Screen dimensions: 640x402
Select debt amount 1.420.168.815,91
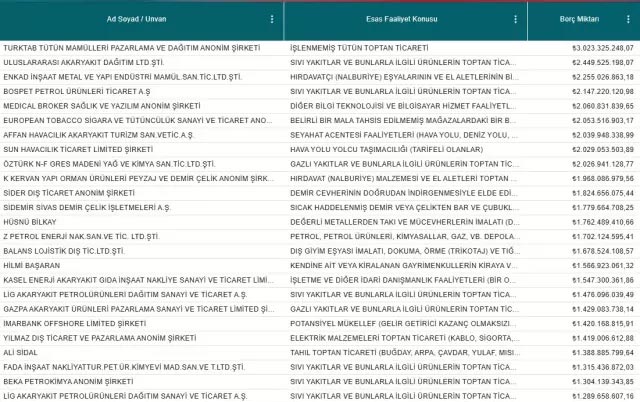(x=603, y=324)
